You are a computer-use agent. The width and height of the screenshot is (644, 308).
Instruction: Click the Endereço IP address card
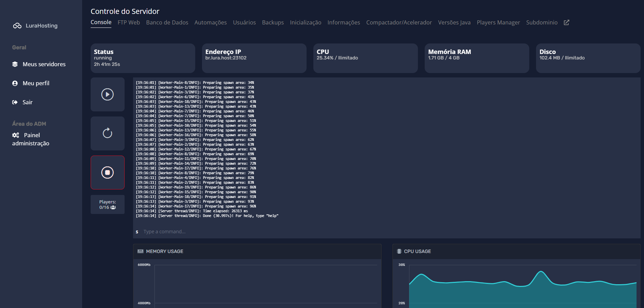[254, 58]
